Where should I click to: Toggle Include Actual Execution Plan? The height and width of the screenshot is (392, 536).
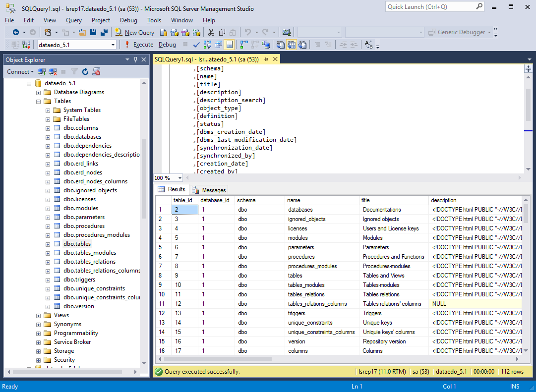(244, 45)
